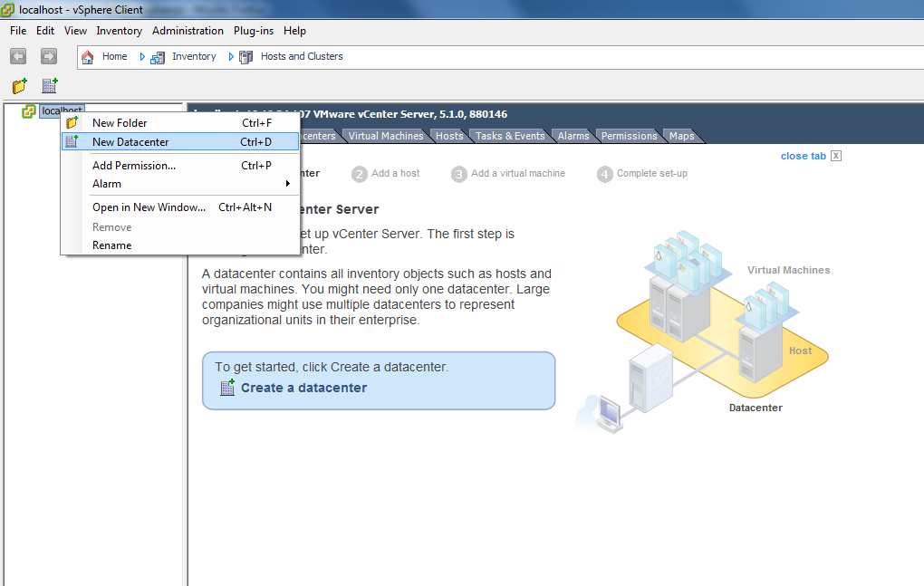Image resolution: width=924 pixels, height=586 pixels.
Task: Switch to the Virtual Machines tab
Action: (x=385, y=136)
